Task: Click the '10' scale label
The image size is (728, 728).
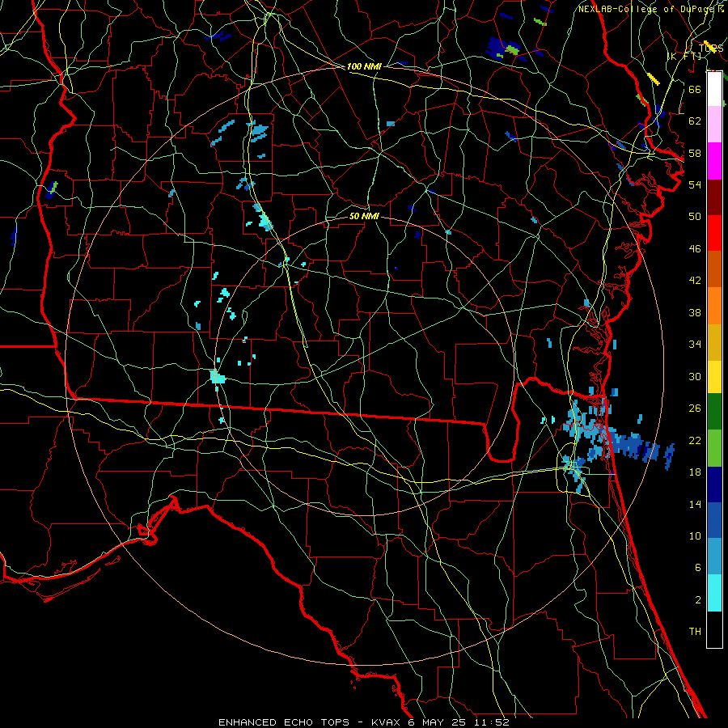Action: point(695,536)
